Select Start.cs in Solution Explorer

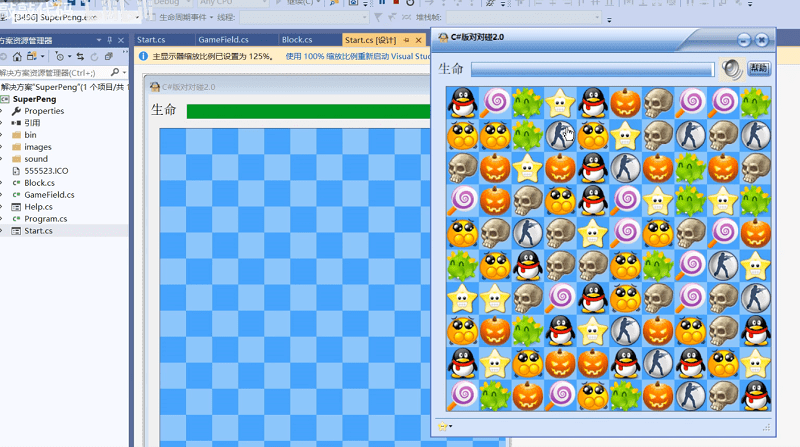[38, 231]
